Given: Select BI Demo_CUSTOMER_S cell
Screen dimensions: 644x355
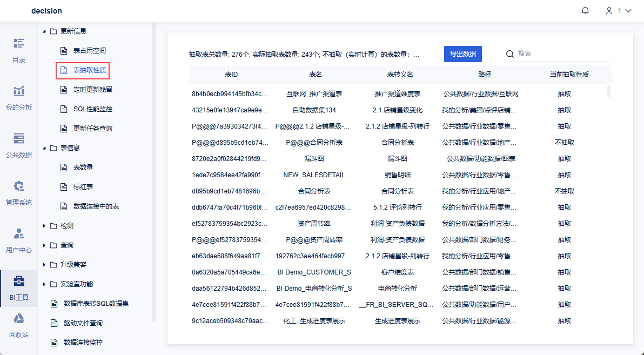Looking at the screenshot, I should [314, 272].
